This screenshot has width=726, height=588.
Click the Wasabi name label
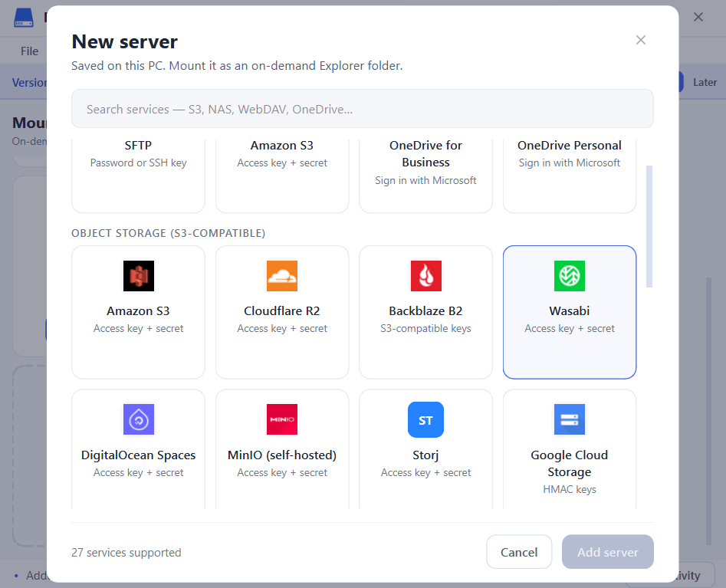coord(570,311)
